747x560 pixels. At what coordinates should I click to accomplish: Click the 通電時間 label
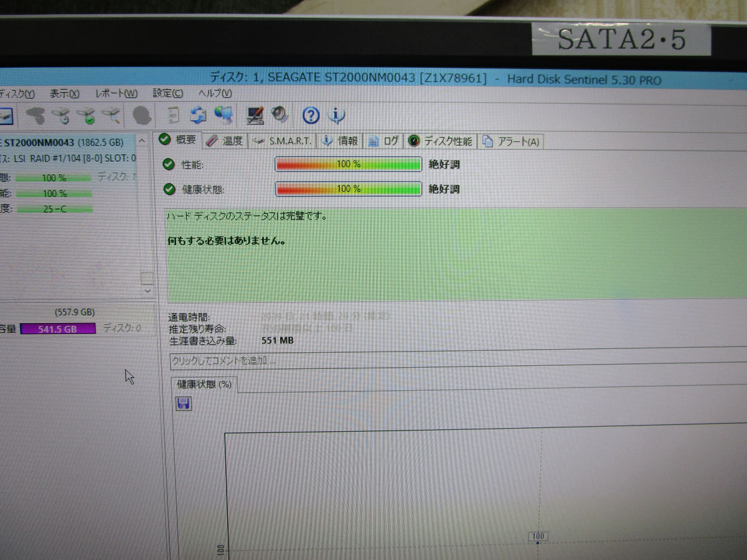(x=189, y=317)
